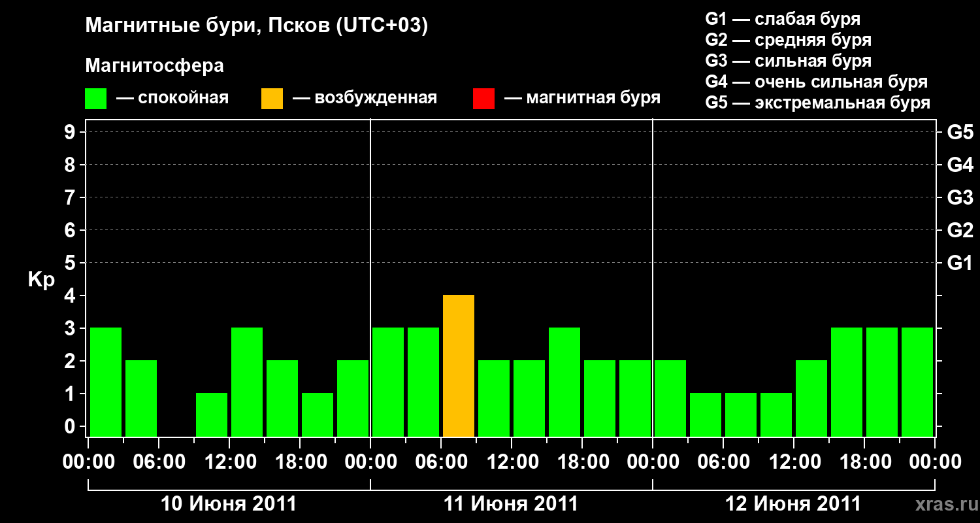Click the 'Магнитосфера' heading
This screenshot has width=980, height=523.
(154, 66)
